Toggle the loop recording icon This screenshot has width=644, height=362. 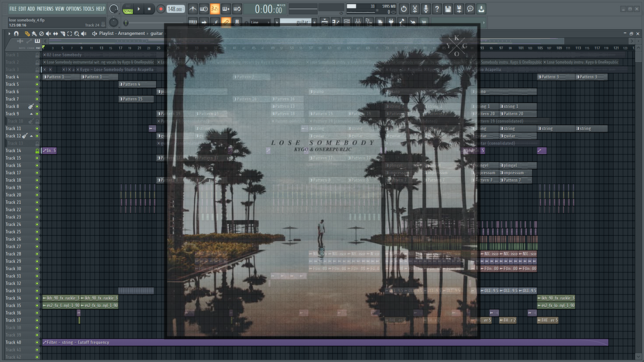coord(237,8)
